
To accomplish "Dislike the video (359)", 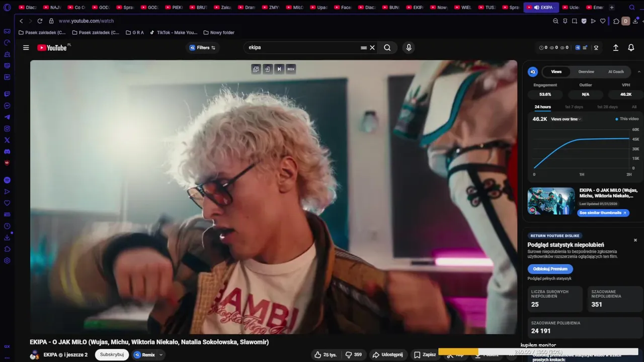I will tap(354, 354).
